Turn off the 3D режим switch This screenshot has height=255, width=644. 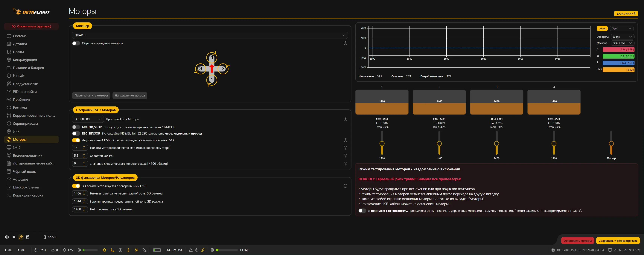[x=76, y=186]
